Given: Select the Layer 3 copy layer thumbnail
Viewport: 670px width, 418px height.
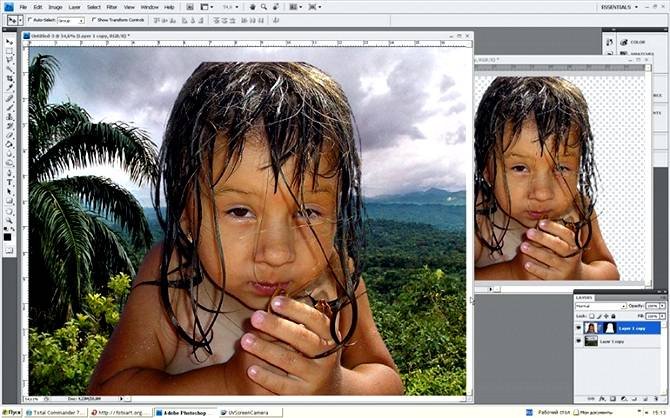Looking at the screenshot, I should point(592,327).
